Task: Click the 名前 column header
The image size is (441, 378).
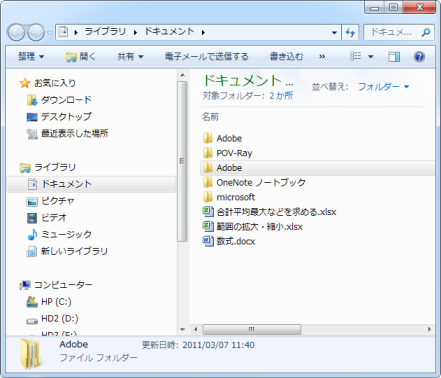Action: pyautogui.click(x=210, y=117)
